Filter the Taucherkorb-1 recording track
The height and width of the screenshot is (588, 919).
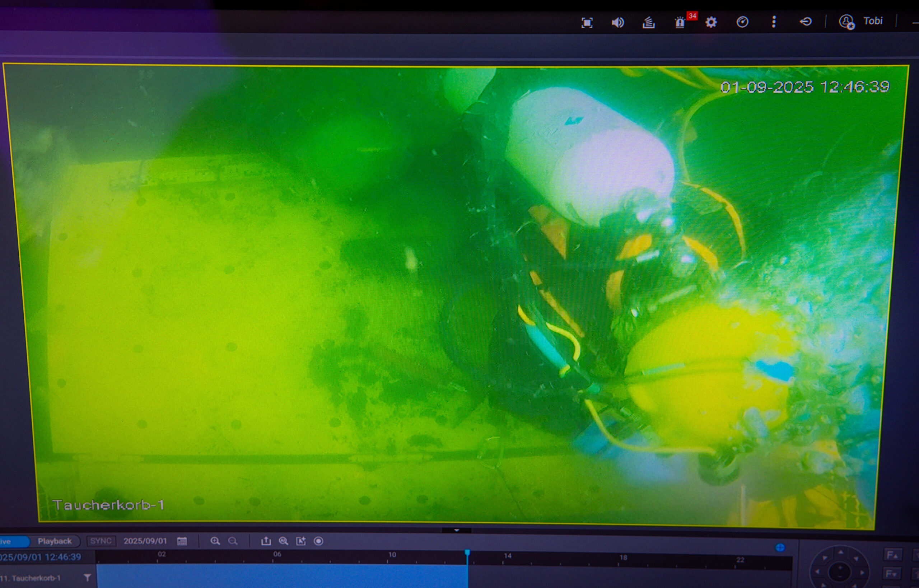coord(88,578)
